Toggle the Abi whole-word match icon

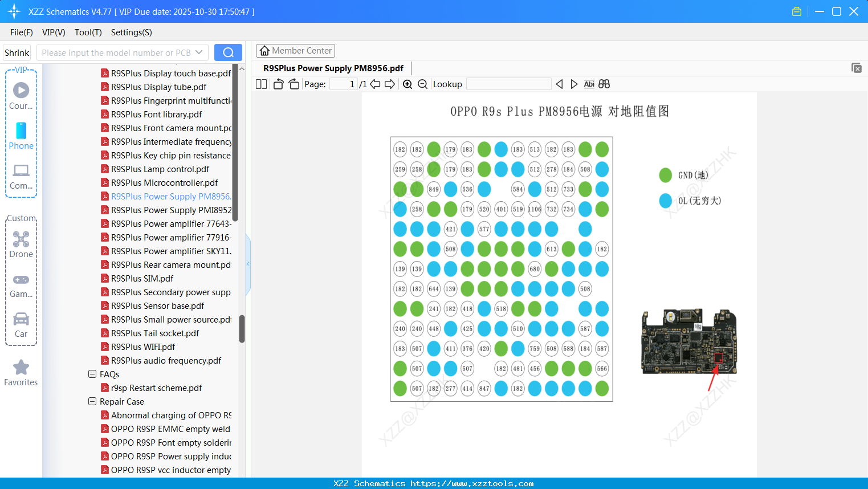click(589, 84)
